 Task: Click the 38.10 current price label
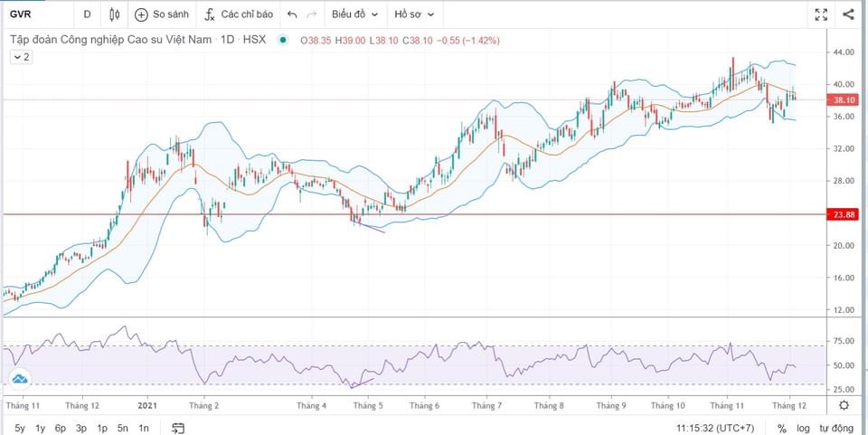pos(842,100)
